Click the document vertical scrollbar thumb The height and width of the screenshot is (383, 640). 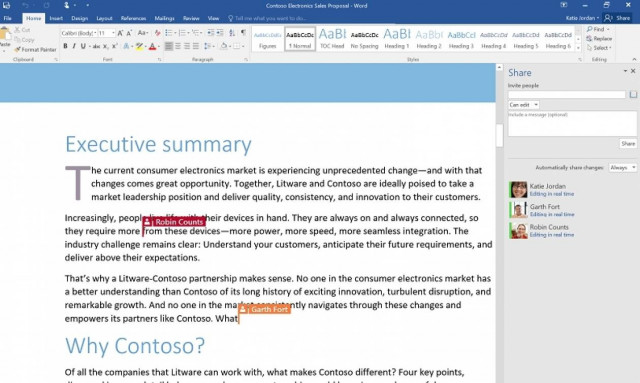(499, 135)
